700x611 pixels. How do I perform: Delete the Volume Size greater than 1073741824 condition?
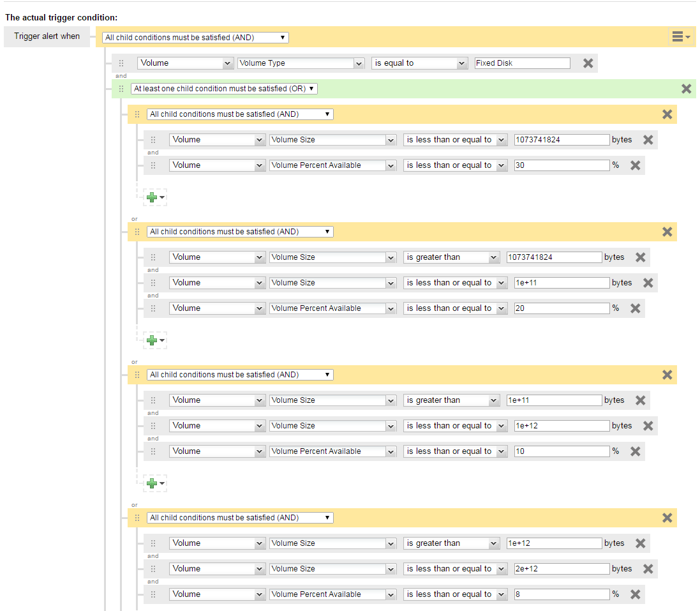(640, 257)
